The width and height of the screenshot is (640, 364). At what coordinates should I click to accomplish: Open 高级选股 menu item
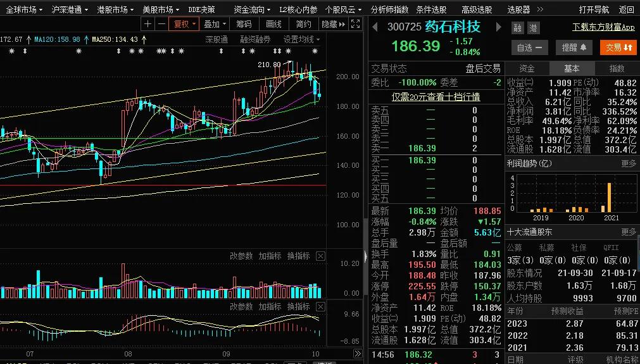pyautogui.click(x=477, y=9)
